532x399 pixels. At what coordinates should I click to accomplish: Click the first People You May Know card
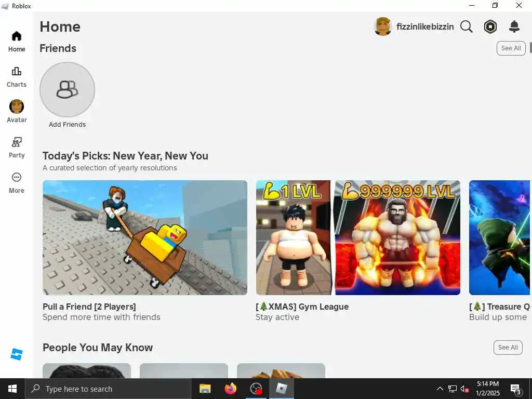(87, 370)
